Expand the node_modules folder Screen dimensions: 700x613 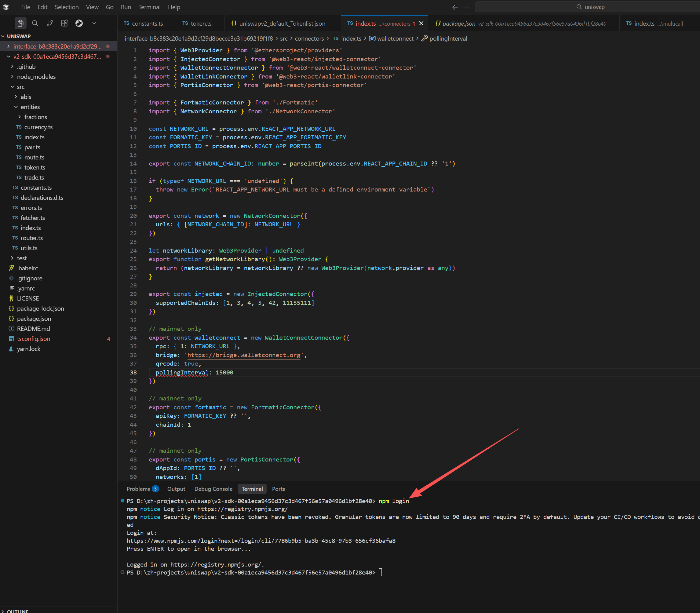tap(36, 77)
